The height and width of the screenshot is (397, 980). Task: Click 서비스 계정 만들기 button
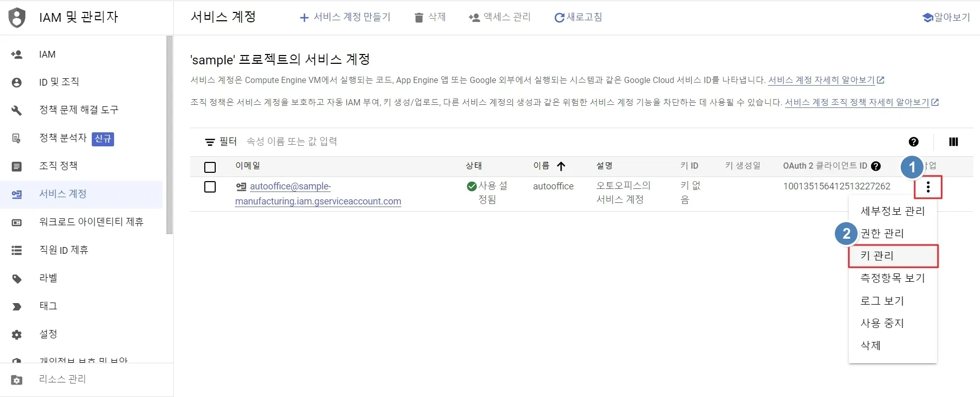[x=345, y=17]
